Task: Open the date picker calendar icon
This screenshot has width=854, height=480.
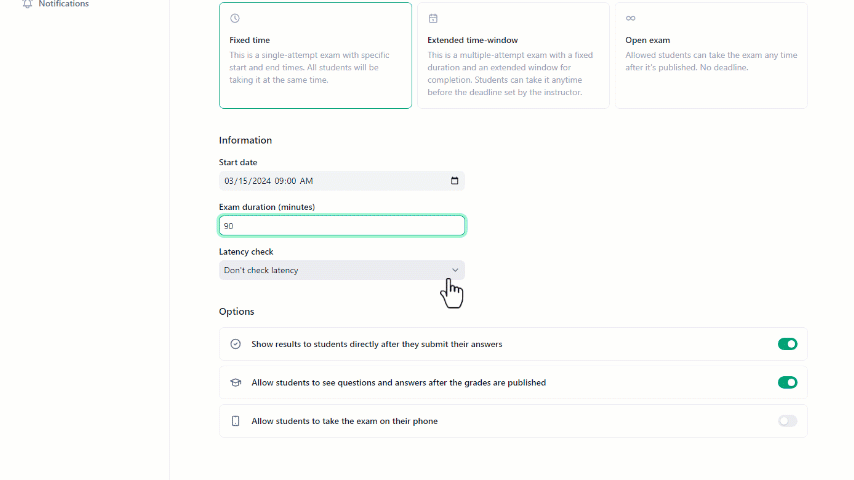Action: (x=454, y=181)
